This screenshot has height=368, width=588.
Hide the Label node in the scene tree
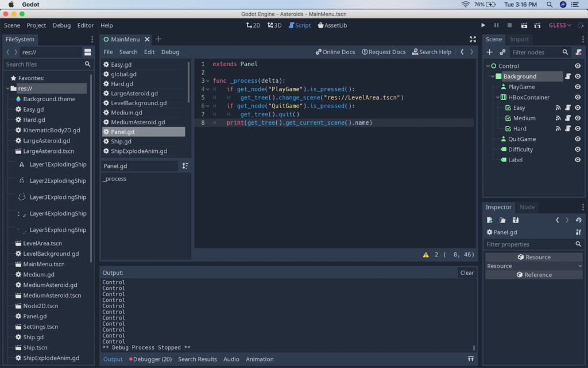point(578,159)
